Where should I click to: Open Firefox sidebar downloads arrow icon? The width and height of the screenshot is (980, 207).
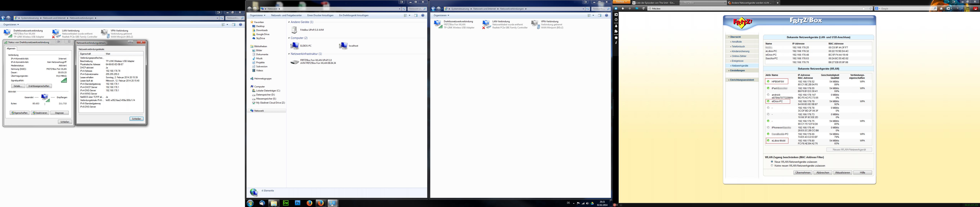click(616, 26)
